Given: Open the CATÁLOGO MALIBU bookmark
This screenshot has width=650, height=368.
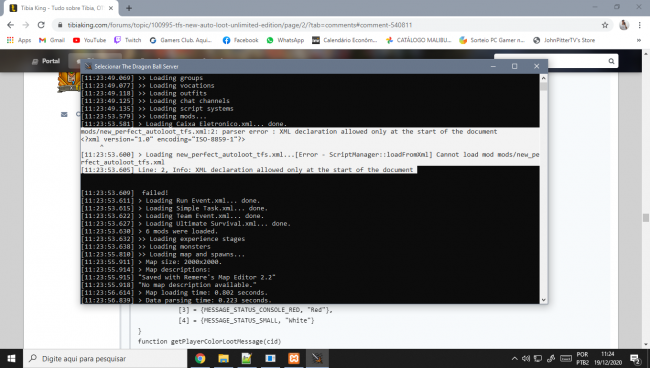Looking at the screenshot, I should pyautogui.click(x=418, y=40).
